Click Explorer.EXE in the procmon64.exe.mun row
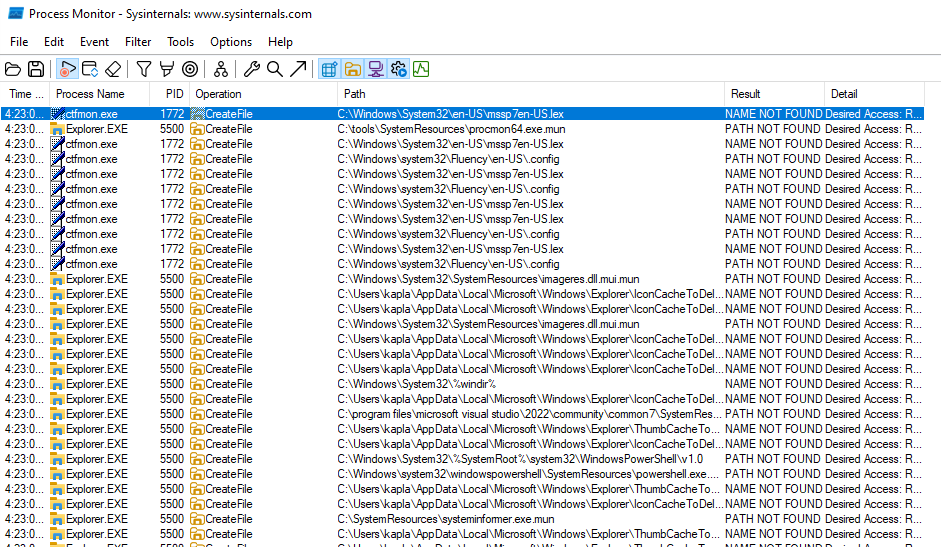The height and width of the screenshot is (547, 941). point(97,129)
